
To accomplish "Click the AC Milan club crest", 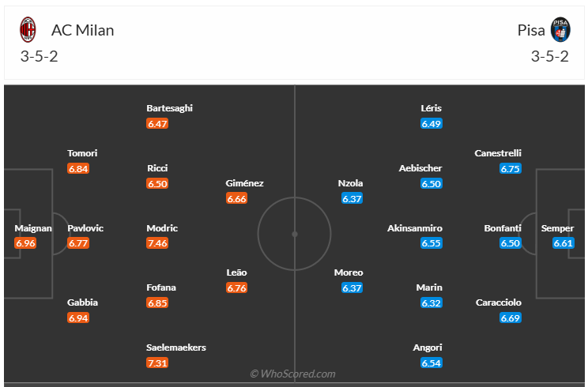I will (x=28, y=30).
